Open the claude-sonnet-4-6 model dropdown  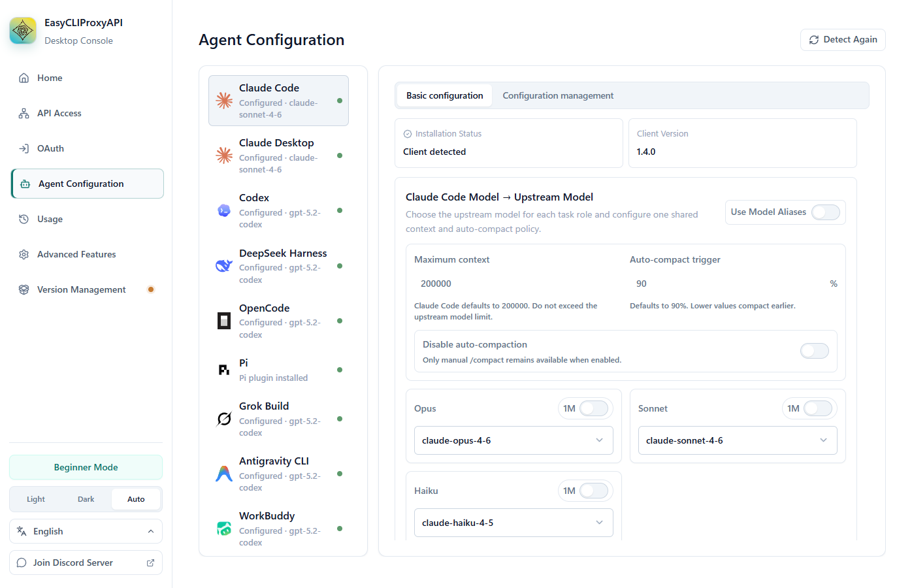[738, 440]
